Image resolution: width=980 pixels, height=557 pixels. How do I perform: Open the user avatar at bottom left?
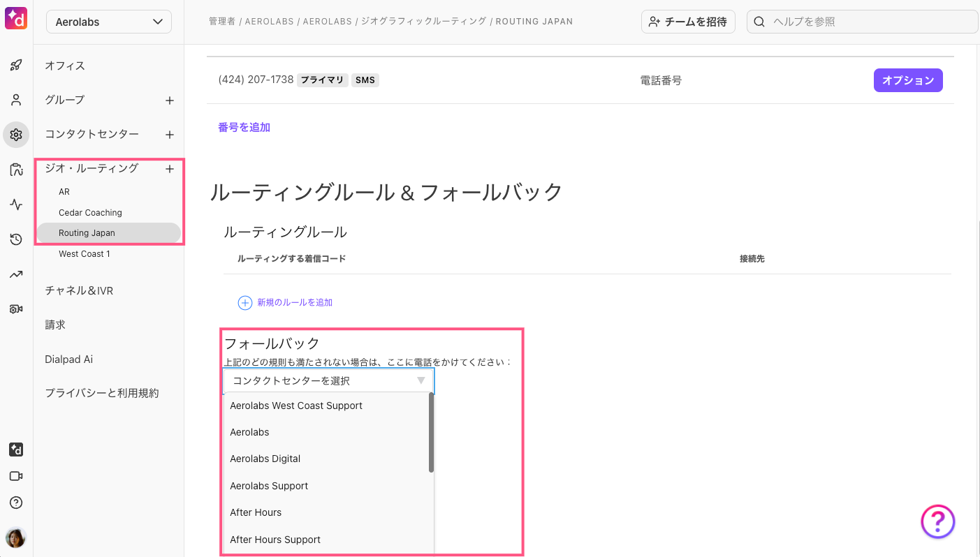click(15, 537)
